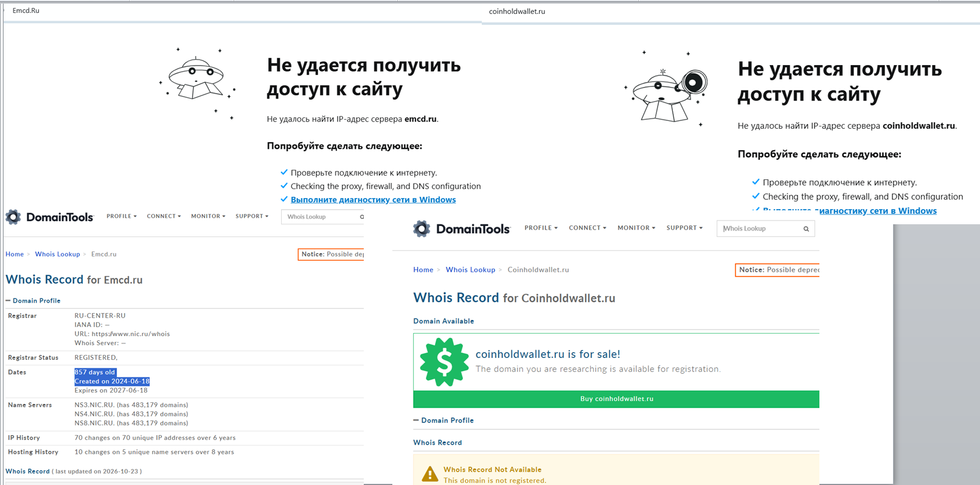This screenshot has height=485, width=980.
Task: Click Notice banner in Emcd.ru window
Action: point(331,254)
